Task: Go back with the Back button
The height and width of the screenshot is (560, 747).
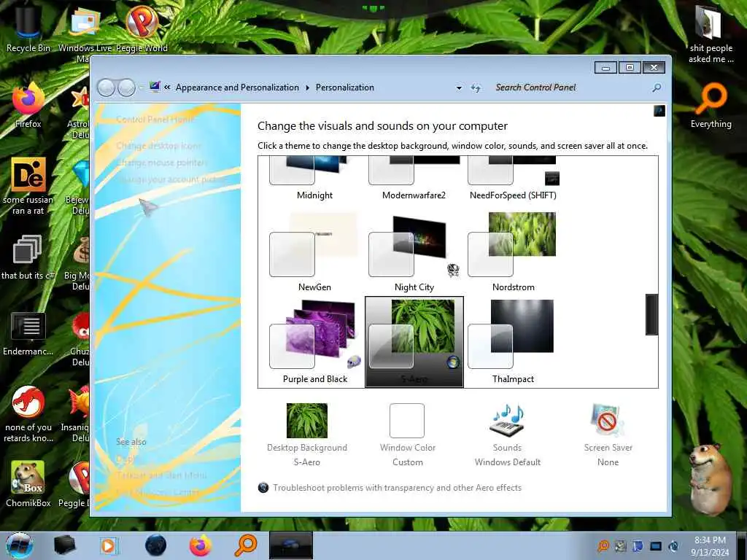Action: pos(106,87)
